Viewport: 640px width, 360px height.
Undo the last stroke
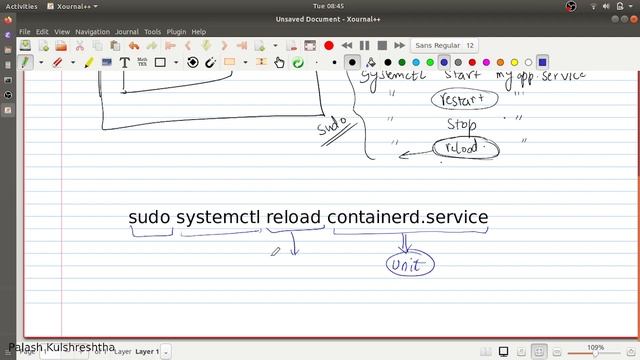click(134, 45)
